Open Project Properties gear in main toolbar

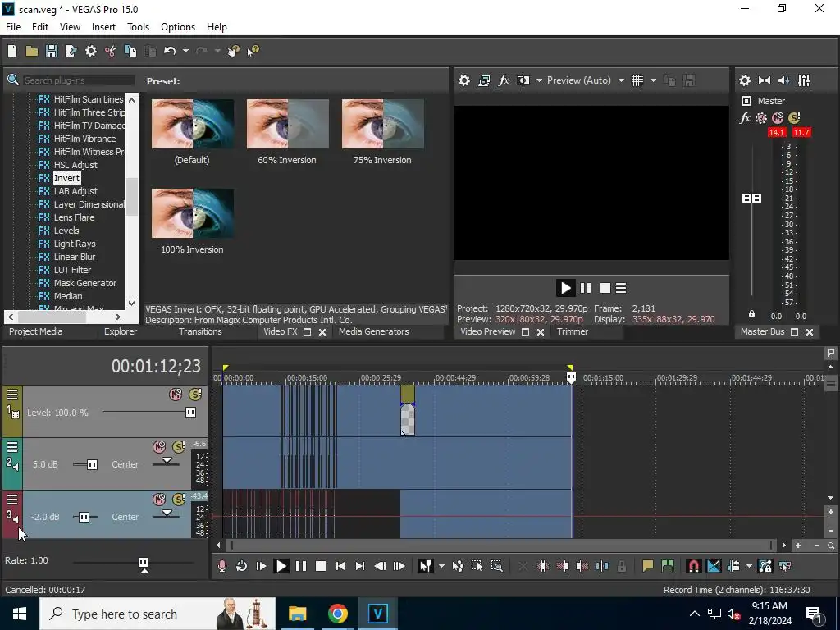pos(91,51)
